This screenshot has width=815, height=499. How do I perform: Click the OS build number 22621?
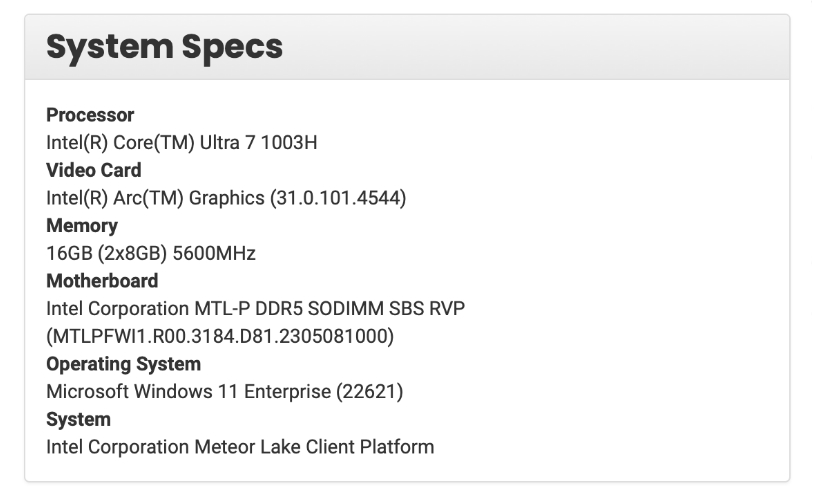click(x=370, y=392)
